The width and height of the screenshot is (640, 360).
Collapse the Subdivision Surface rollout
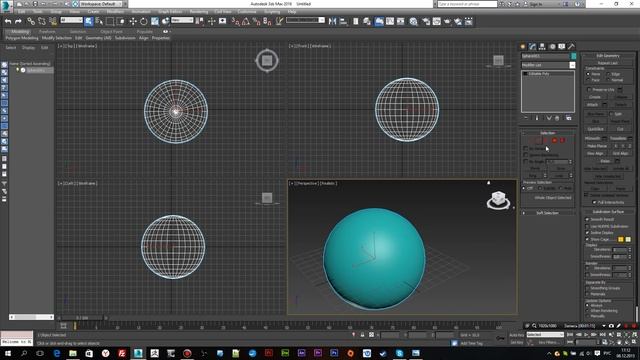point(608,211)
